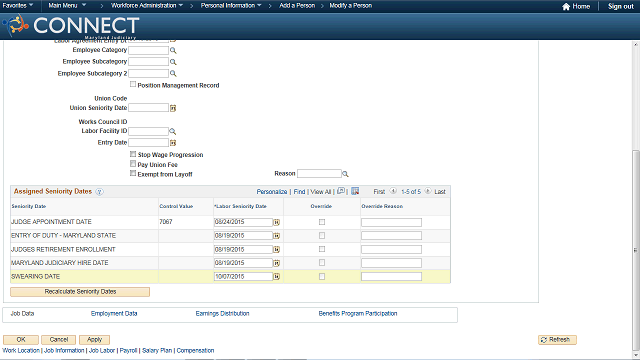Expand the Main Menu dropdown
This screenshot has height=360, width=640.
[x=67, y=5]
